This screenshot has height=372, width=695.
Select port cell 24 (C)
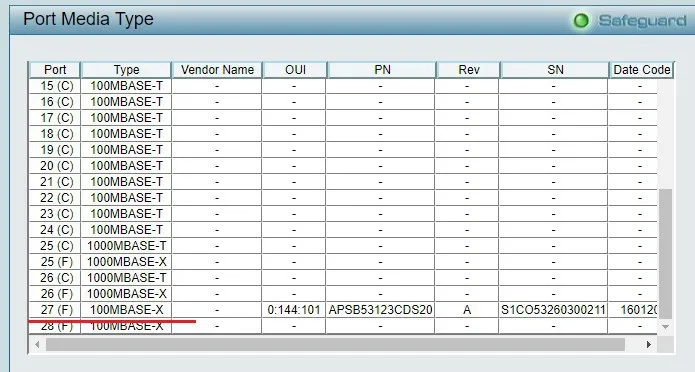56,229
